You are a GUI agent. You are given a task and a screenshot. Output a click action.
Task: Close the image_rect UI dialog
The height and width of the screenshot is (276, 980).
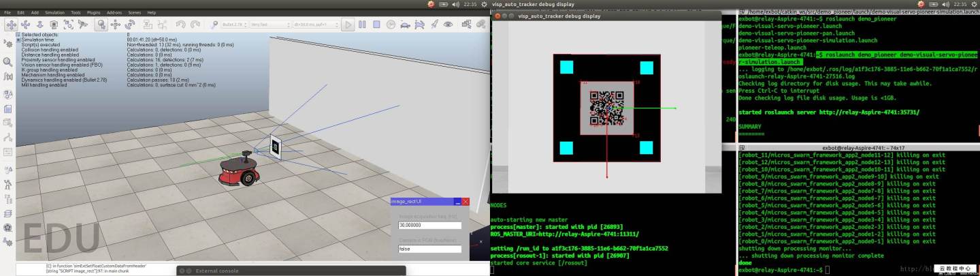tap(466, 202)
